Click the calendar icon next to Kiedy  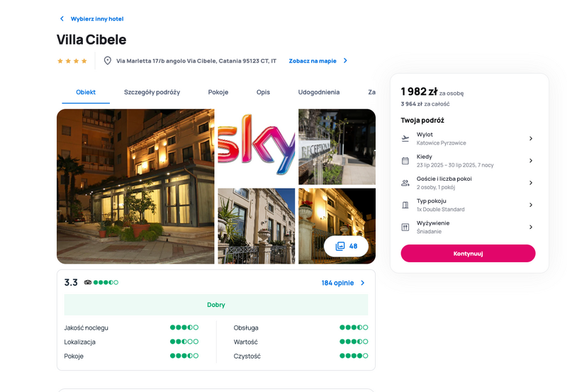tap(405, 161)
